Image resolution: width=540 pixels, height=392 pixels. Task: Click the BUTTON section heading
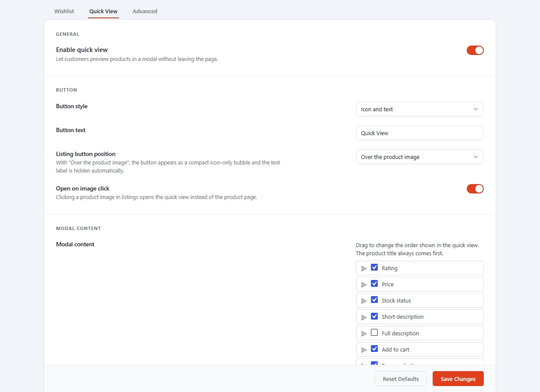tap(66, 90)
